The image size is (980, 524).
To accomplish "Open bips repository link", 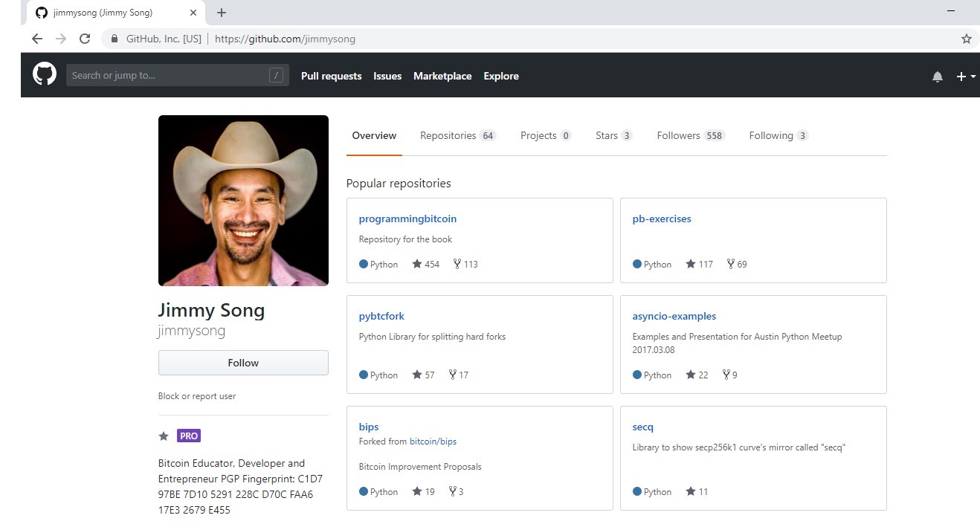I will [369, 427].
